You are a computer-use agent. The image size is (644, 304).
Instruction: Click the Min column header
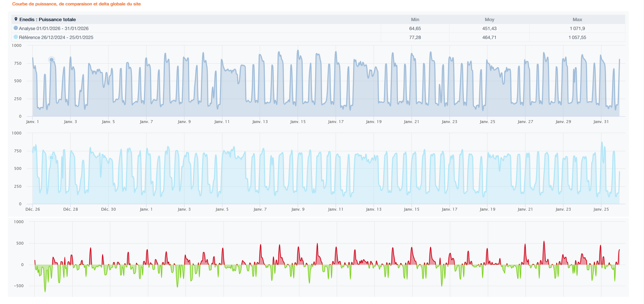(x=415, y=20)
